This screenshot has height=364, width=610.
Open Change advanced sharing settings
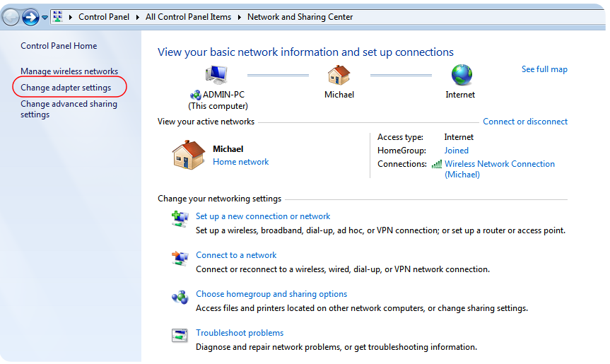[x=69, y=110]
